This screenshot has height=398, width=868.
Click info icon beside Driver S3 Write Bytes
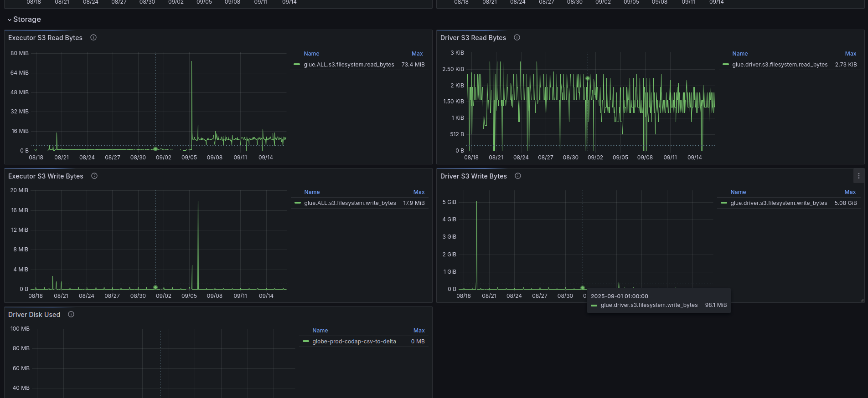coord(518,176)
